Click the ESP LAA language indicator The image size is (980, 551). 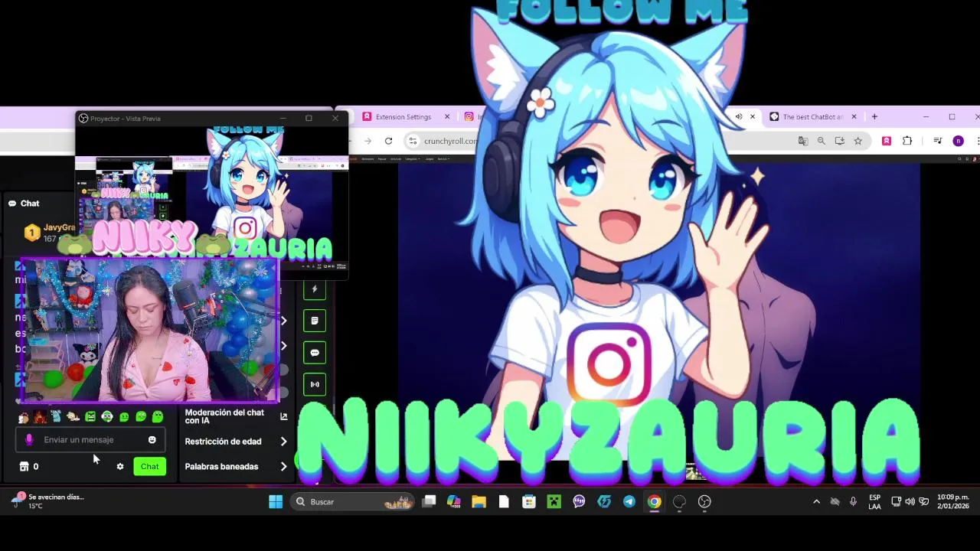(874, 502)
